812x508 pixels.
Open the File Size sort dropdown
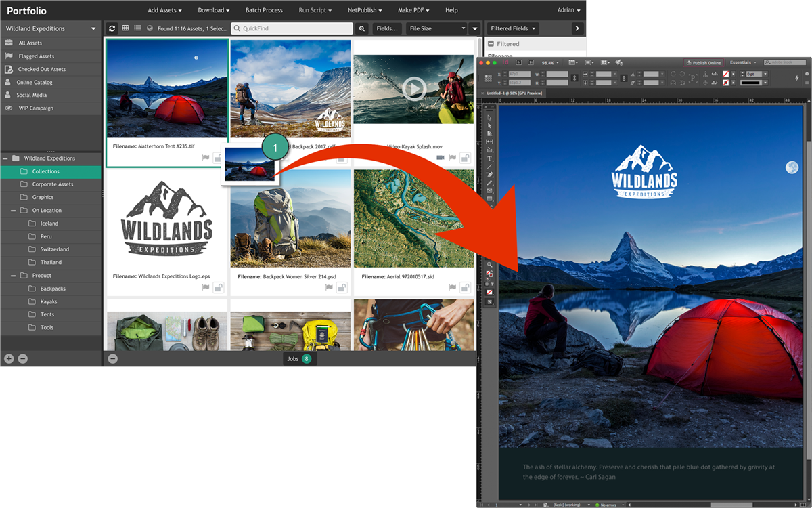click(x=436, y=28)
